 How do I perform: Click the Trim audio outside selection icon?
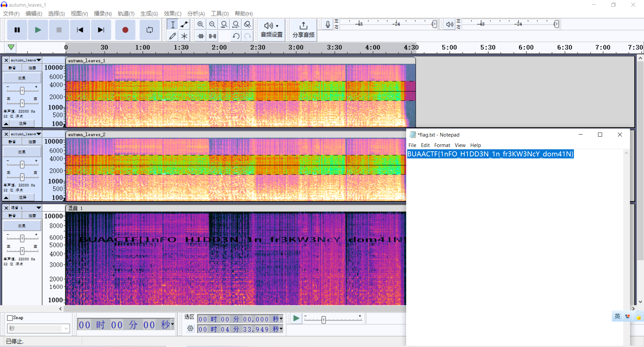201,36
